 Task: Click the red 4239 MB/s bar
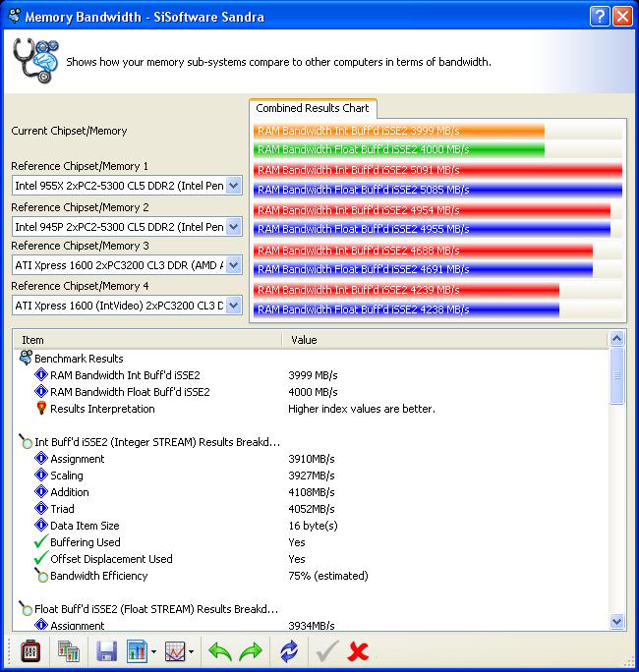point(406,290)
